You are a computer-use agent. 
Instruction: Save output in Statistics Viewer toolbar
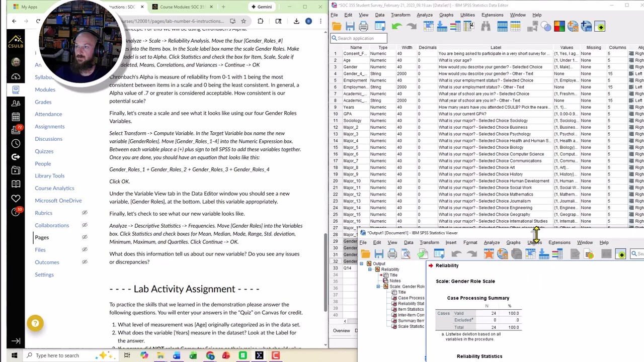point(379,254)
